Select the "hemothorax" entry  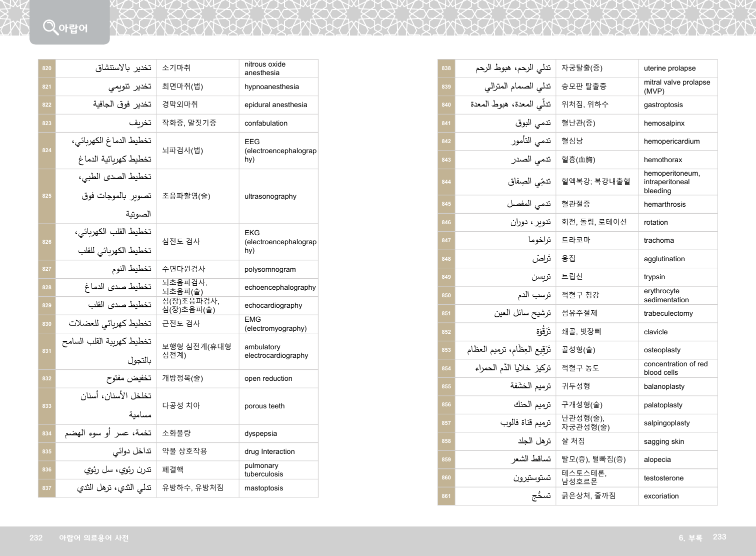[x=662, y=160]
